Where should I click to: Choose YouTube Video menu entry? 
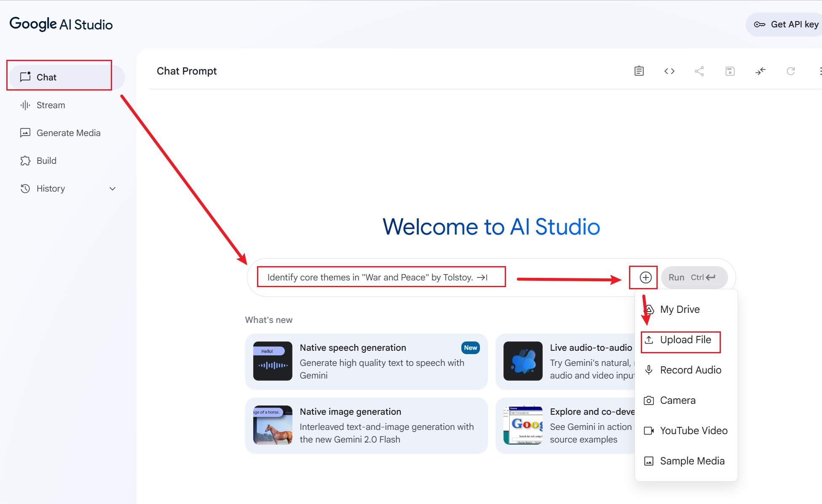coord(693,431)
